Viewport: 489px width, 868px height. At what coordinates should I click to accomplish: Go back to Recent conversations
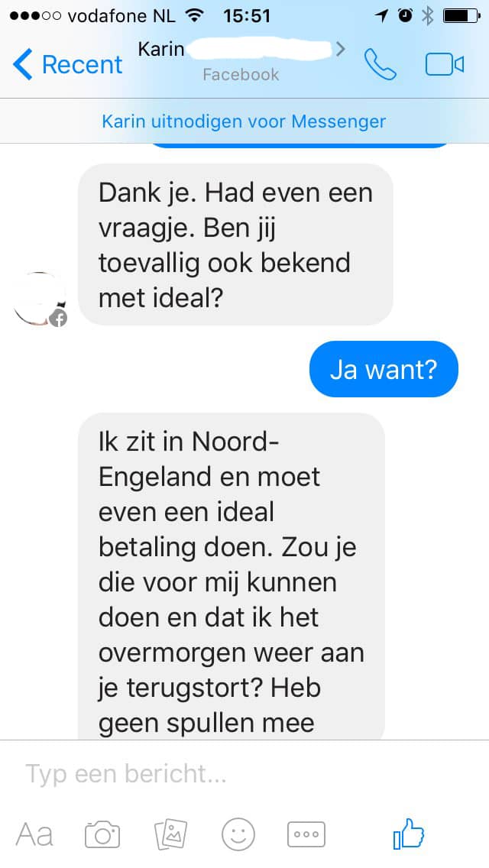pos(67,64)
